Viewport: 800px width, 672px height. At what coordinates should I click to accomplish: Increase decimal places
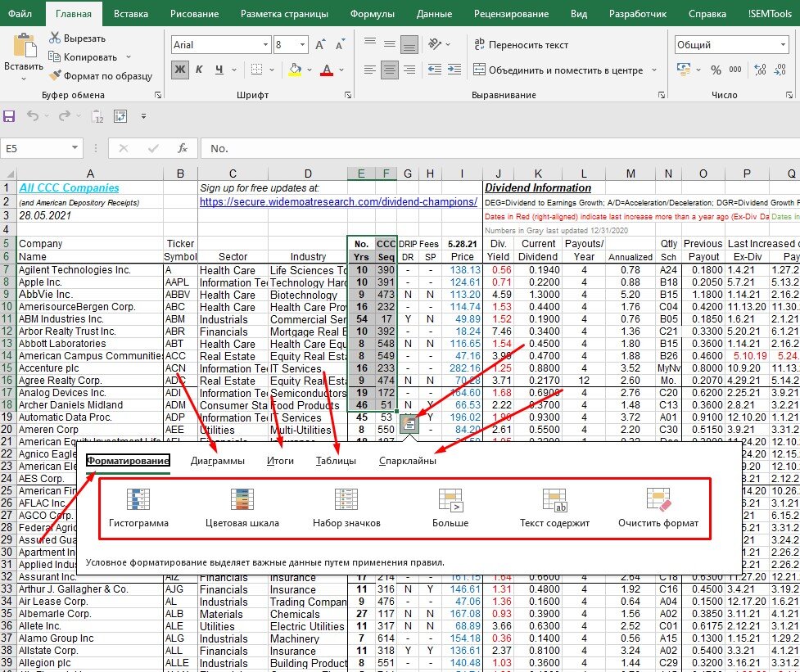click(760, 70)
